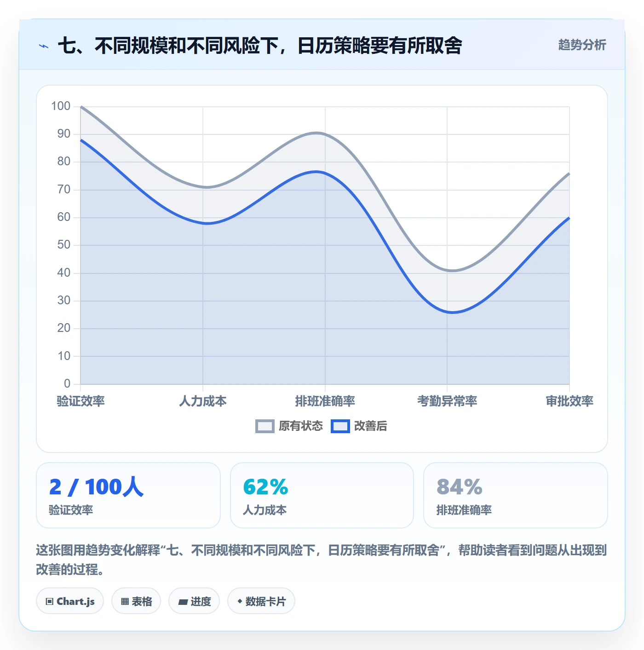This screenshot has width=644, height=650.
Task: Select the Chart.js tag
Action: tap(70, 601)
